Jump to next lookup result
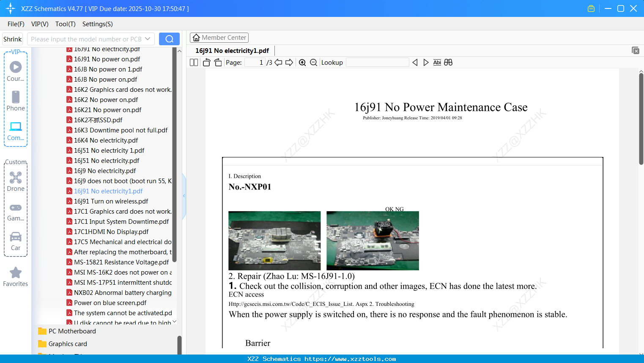Image resolution: width=644 pixels, height=363 pixels. click(426, 63)
